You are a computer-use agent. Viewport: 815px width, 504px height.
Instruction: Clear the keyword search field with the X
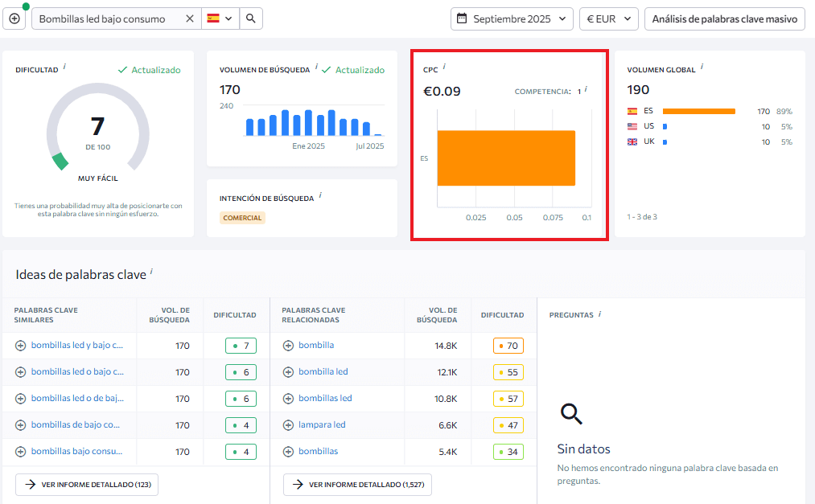(x=190, y=18)
